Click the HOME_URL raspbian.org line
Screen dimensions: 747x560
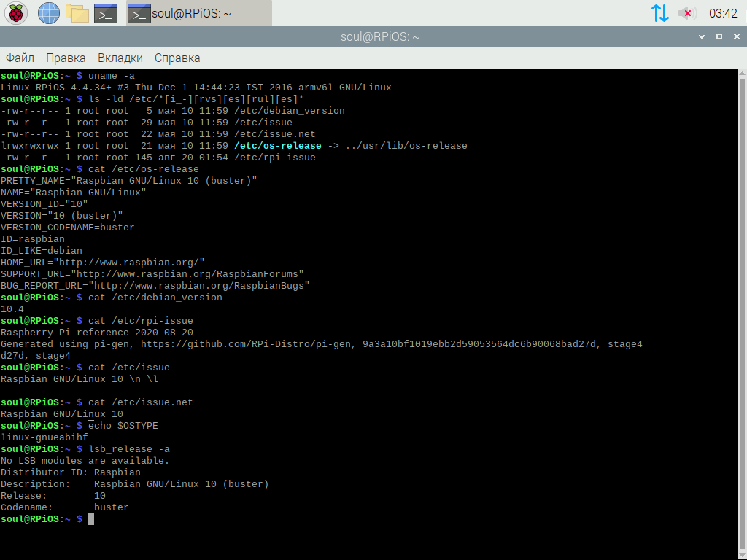coord(102,262)
